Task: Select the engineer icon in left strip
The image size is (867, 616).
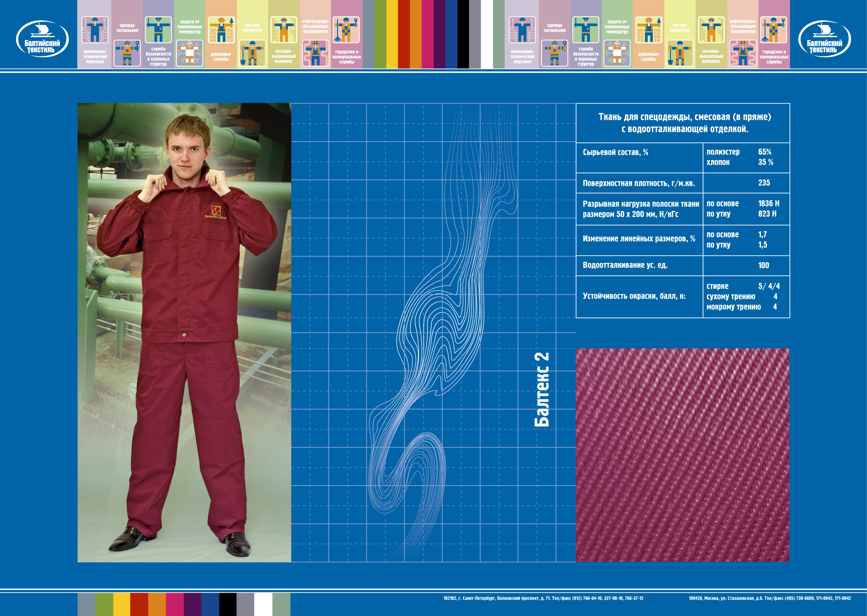Action: [x=95, y=30]
